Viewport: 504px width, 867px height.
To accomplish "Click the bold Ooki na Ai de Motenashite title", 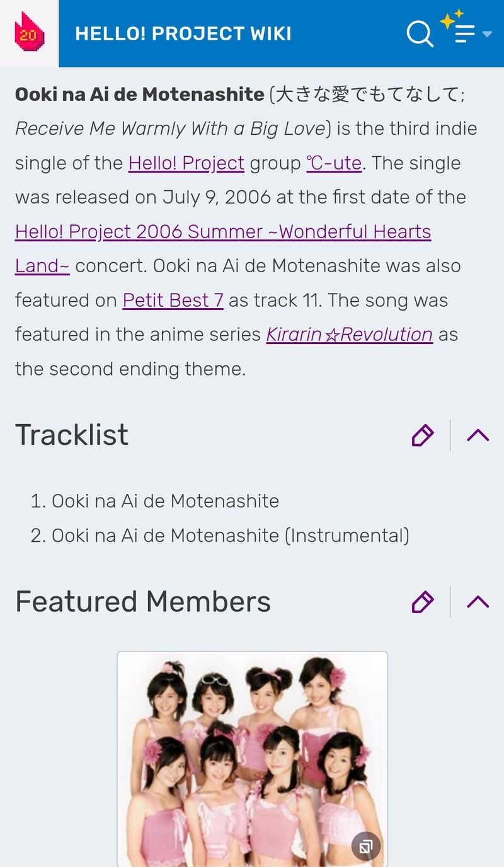I will click(x=139, y=95).
